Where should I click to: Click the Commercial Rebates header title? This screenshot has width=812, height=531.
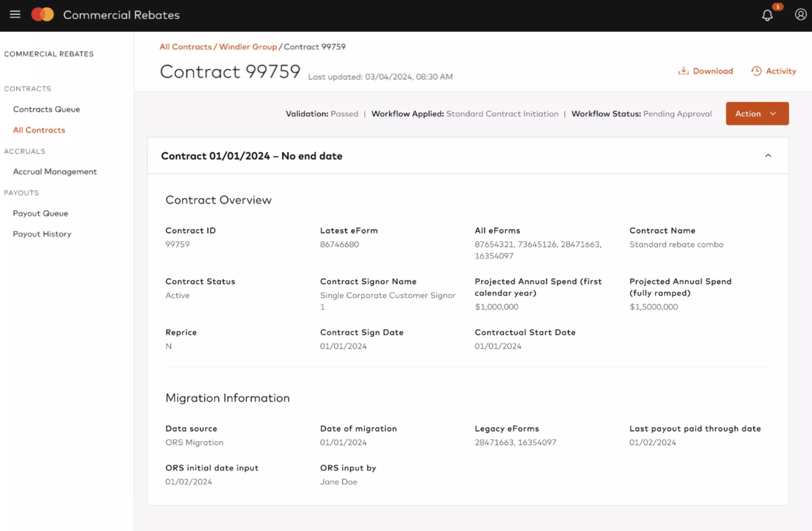point(121,15)
